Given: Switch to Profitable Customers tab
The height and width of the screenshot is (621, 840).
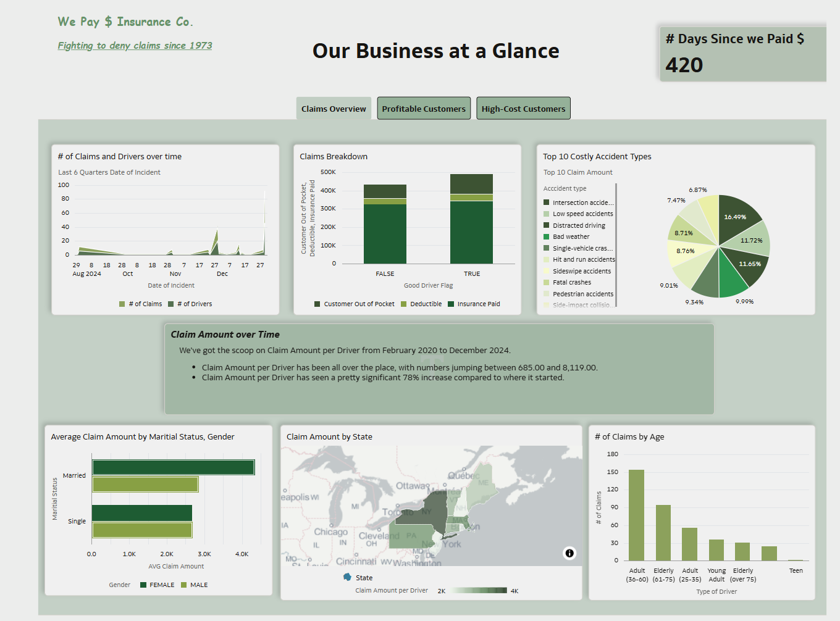Looking at the screenshot, I should pos(424,109).
